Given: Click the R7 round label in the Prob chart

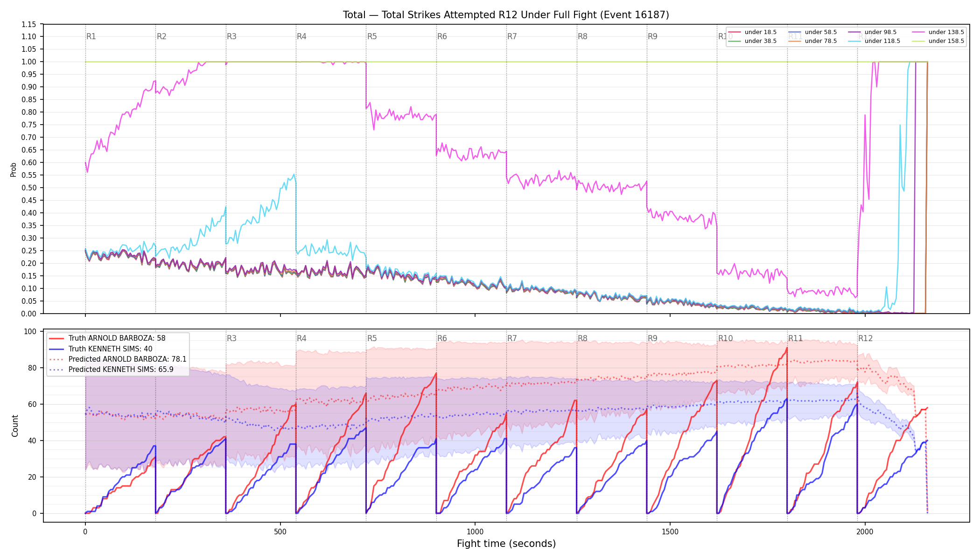Looking at the screenshot, I should pos(512,36).
